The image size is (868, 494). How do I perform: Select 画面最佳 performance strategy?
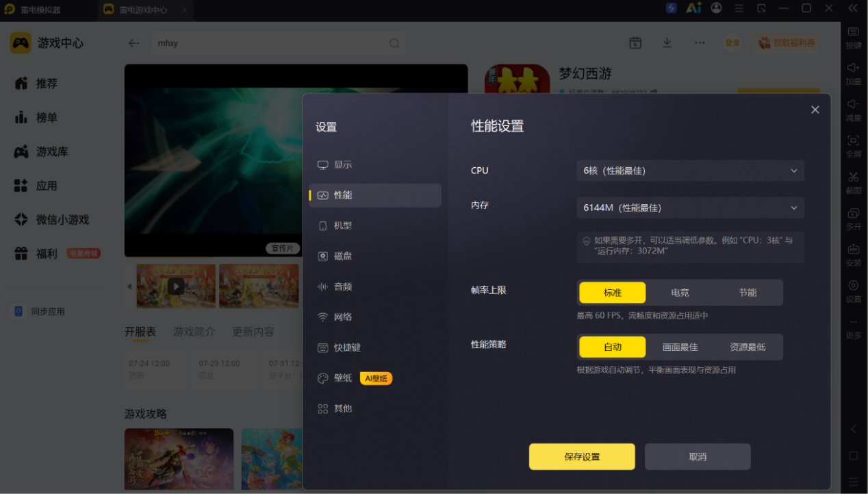pyautogui.click(x=680, y=347)
